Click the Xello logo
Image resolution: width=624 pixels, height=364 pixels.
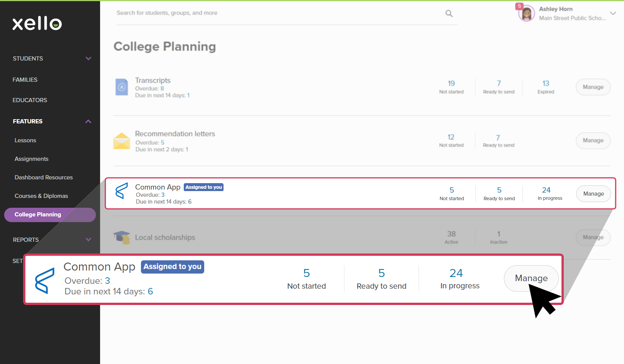coord(37,23)
